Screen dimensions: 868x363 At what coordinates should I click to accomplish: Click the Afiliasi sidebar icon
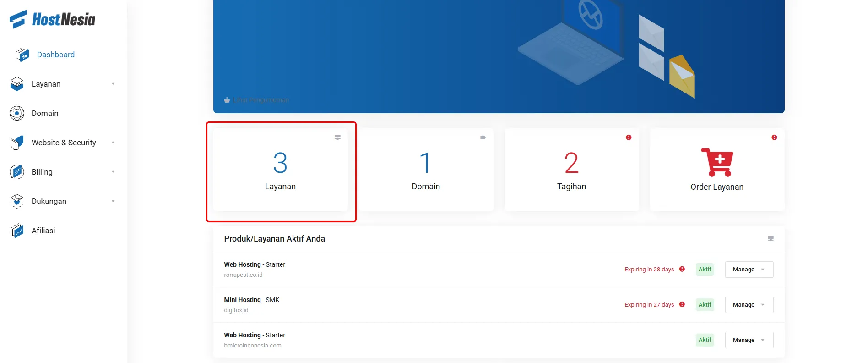click(17, 231)
